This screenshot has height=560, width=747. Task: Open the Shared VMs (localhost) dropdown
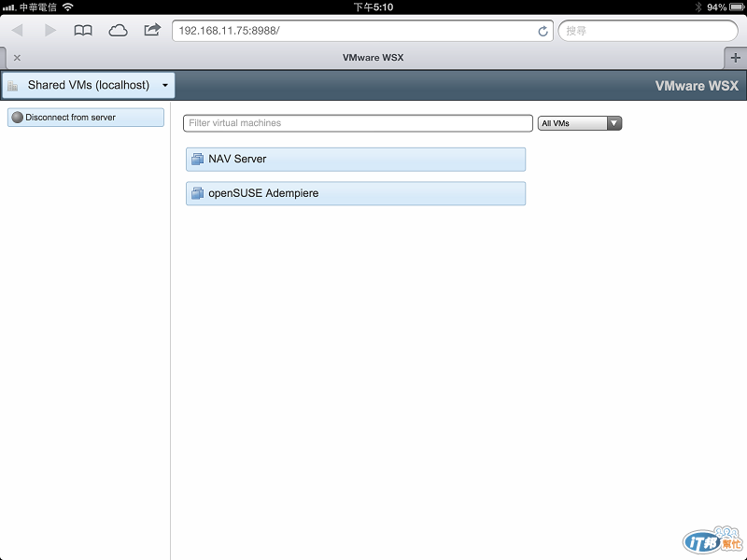coord(89,85)
